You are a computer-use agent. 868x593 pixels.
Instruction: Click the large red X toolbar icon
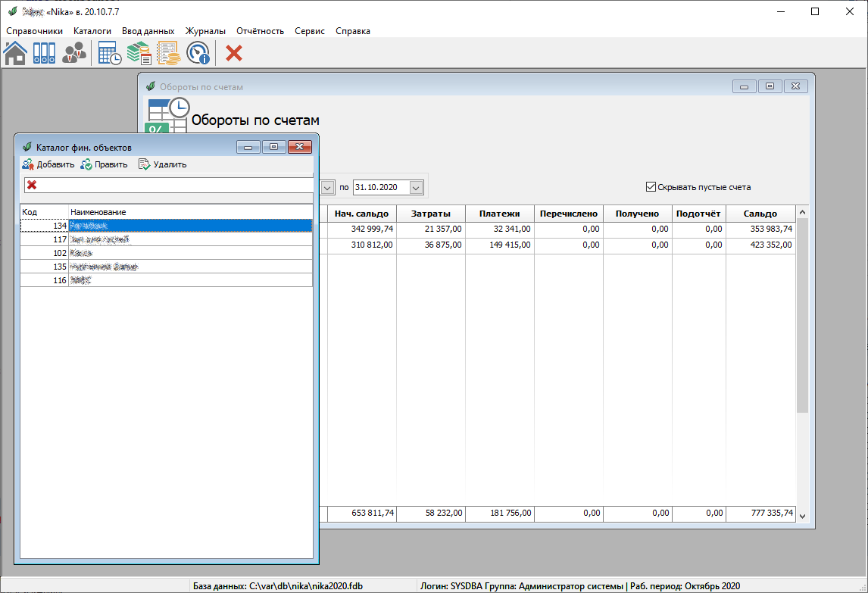coord(235,53)
